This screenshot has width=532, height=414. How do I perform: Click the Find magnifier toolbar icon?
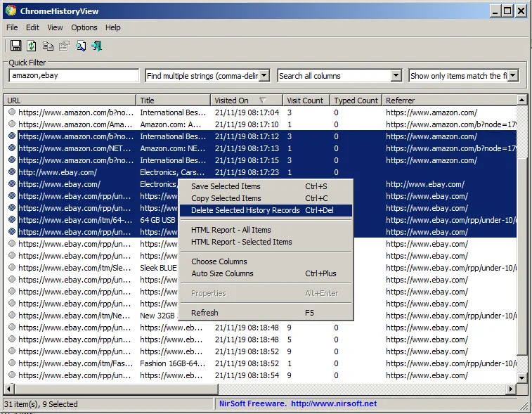tap(81, 46)
